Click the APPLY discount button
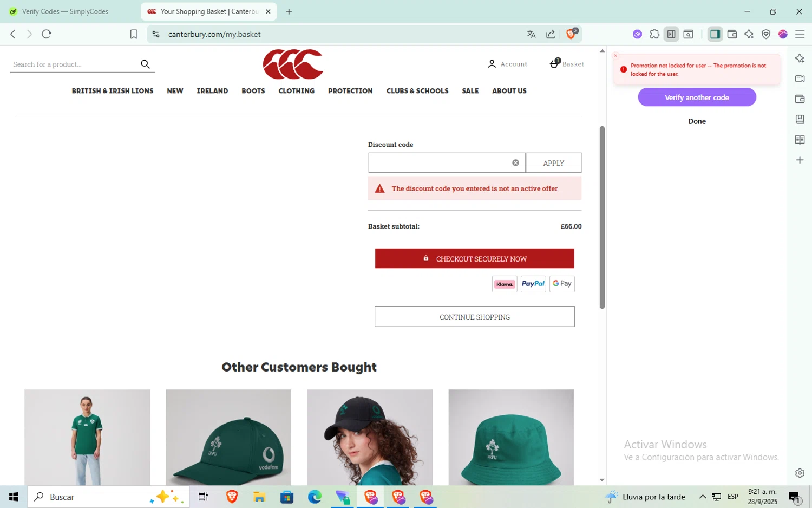The width and height of the screenshot is (812, 508). coord(553,162)
